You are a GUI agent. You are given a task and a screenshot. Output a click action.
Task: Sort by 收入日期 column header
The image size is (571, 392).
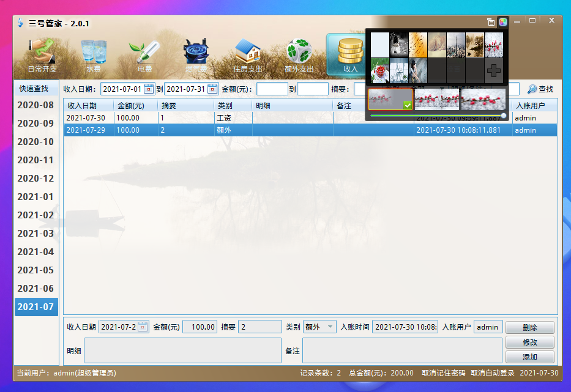click(x=89, y=106)
